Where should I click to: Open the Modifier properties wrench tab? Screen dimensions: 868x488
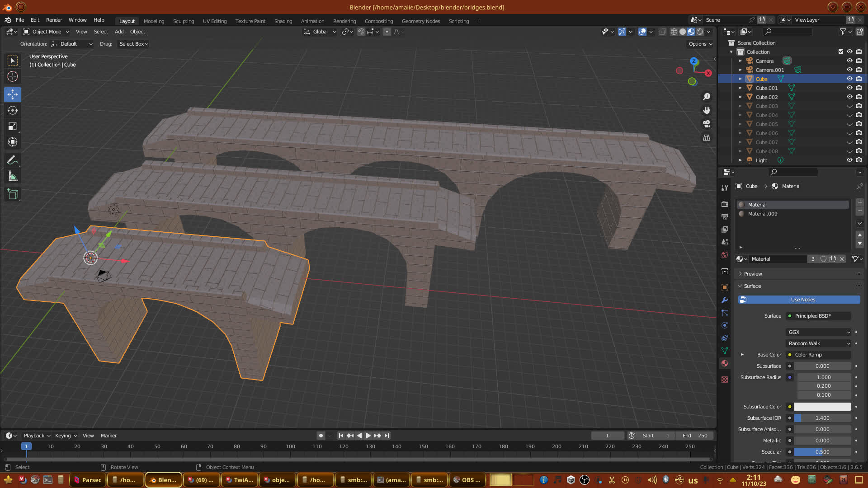tap(725, 300)
